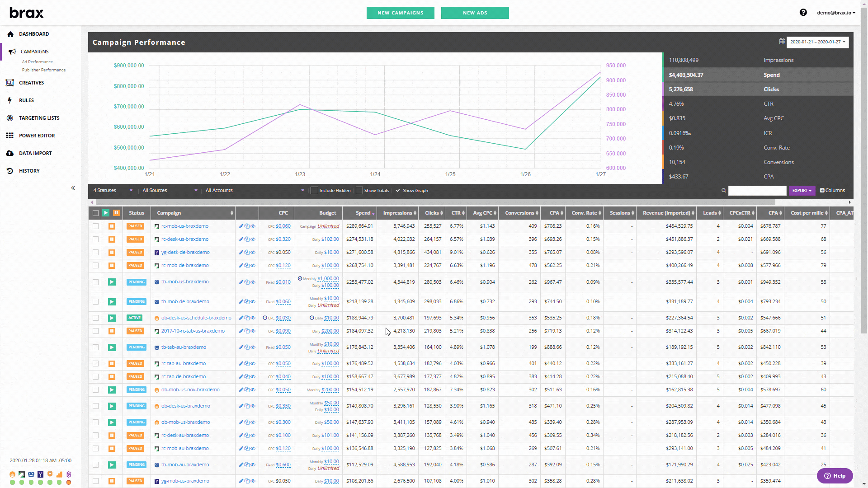Image resolution: width=868 pixels, height=488 pixels.
Task: Select checkbox for rc-mob-de-braxdemo row
Action: coord(95,265)
